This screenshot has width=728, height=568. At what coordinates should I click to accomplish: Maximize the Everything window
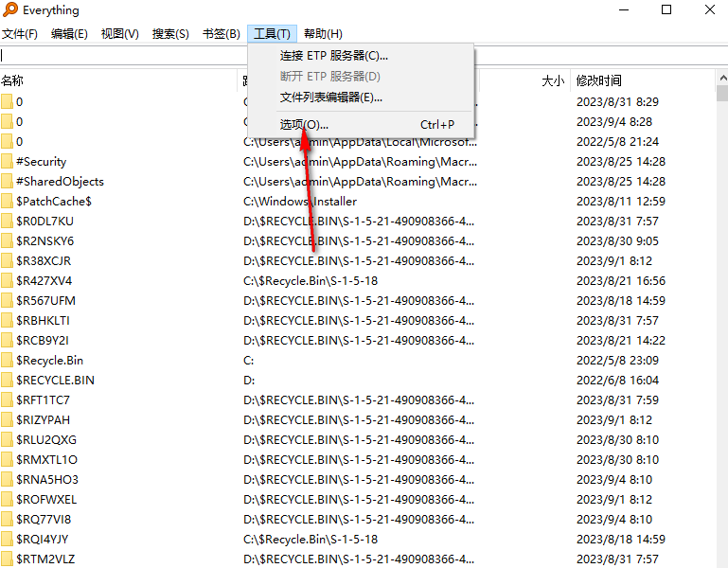click(666, 9)
